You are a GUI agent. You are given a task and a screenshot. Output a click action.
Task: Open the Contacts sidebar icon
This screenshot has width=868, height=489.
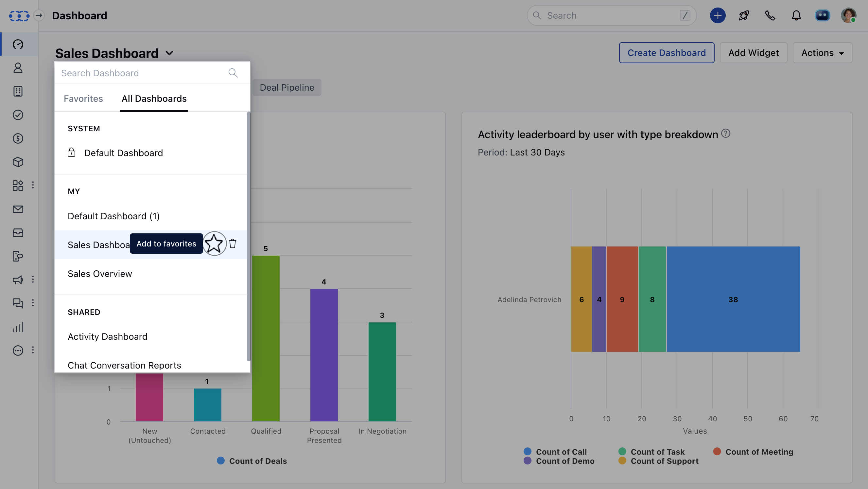[x=18, y=68]
